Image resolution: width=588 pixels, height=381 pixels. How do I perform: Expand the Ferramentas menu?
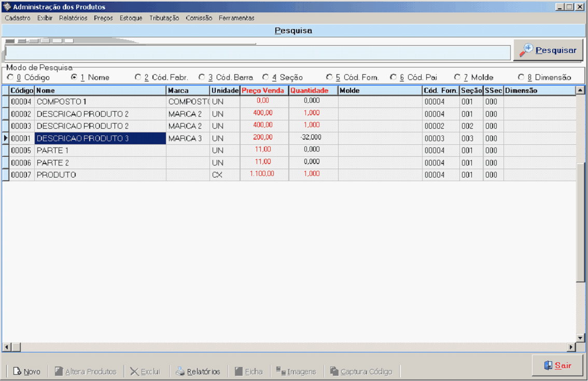236,18
